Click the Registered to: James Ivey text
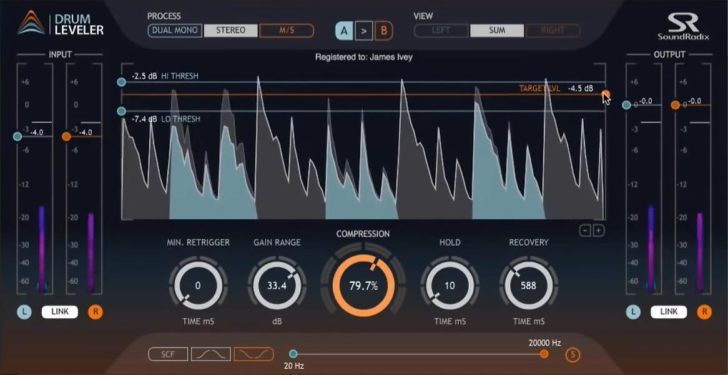This screenshot has width=728, height=375. 364,58
